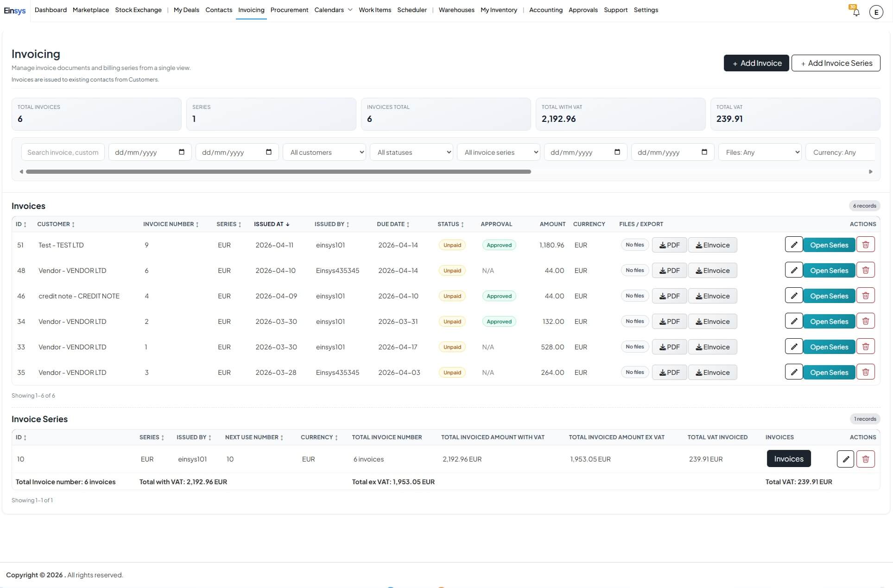Viewport: 893px width, 588px height.
Task: Open the Accounting menu item
Action: pyautogui.click(x=545, y=10)
